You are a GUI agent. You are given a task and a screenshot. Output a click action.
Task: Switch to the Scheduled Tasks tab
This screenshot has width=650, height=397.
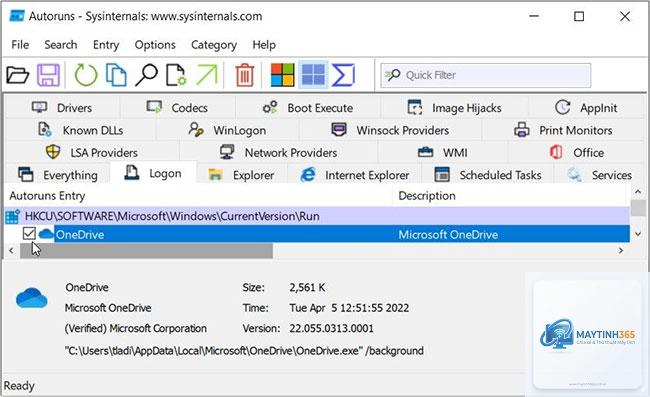[x=488, y=175]
